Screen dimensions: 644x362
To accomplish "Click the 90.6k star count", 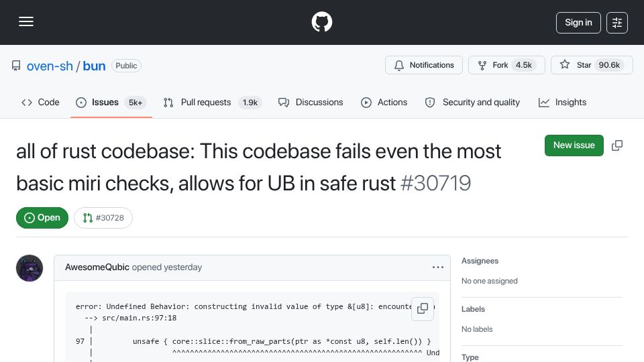I will (x=609, y=65).
